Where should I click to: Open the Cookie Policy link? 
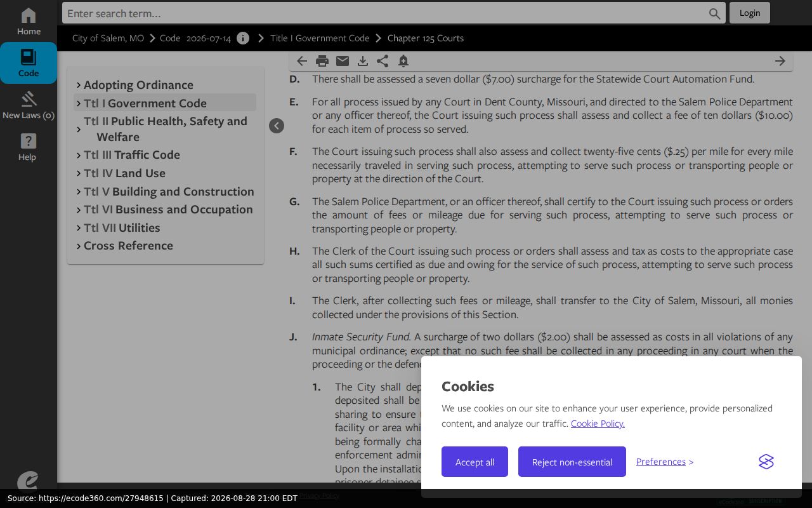pyautogui.click(x=598, y=424)
